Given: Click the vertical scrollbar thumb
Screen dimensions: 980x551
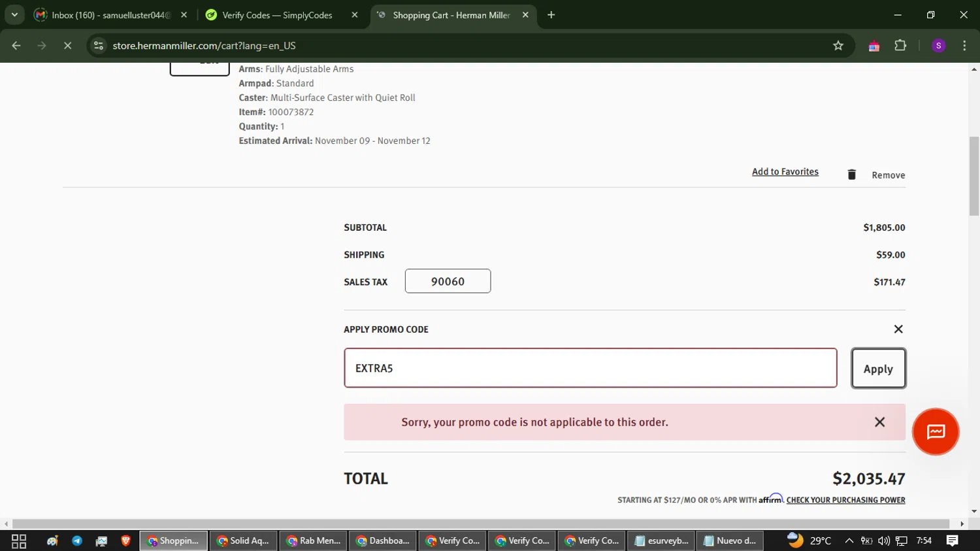Looking at the screenshot, I should click(x=974, y=175).
